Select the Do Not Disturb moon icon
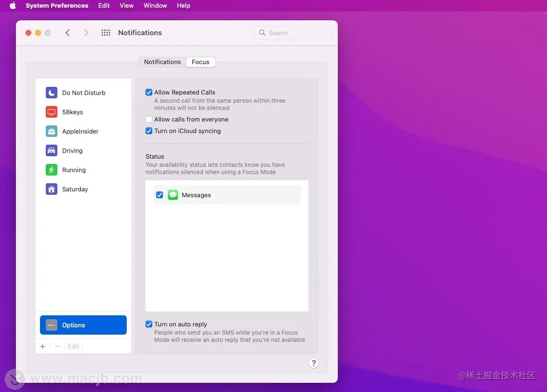This screenshot has width=547, height=392. [51, 93]
